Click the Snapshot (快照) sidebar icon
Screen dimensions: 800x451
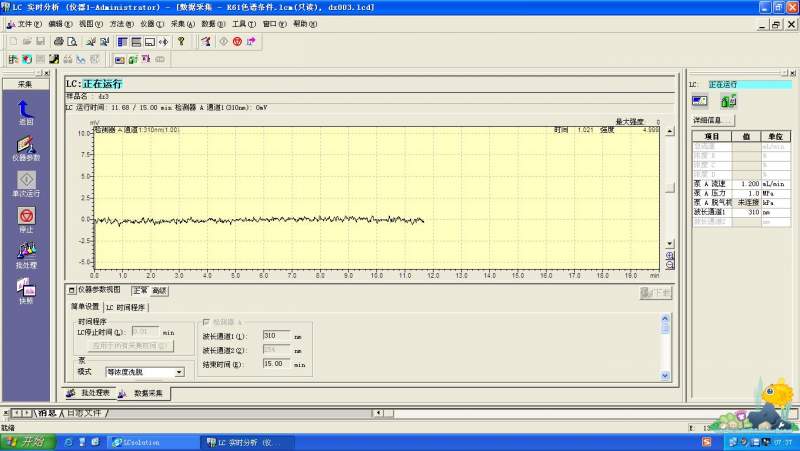(x=26, y=288)
